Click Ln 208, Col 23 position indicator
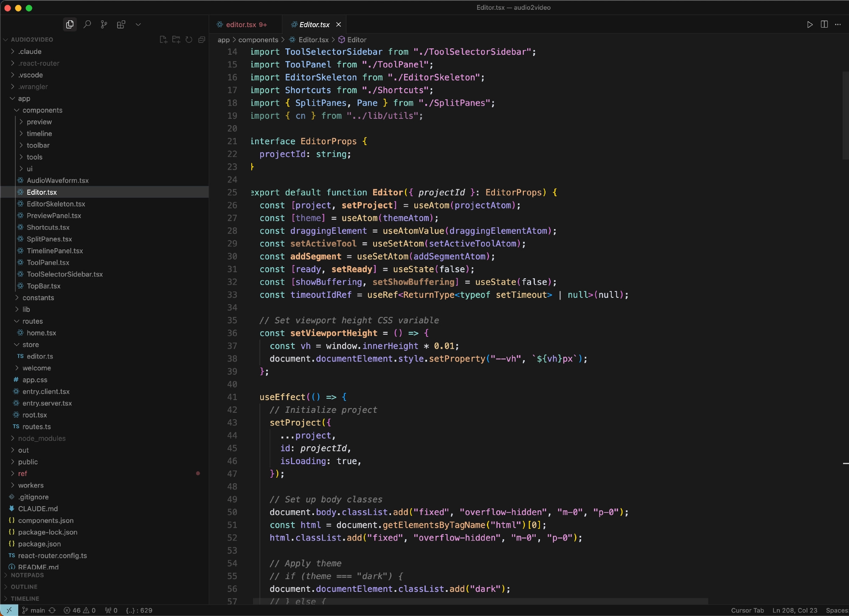 [795, 610]
